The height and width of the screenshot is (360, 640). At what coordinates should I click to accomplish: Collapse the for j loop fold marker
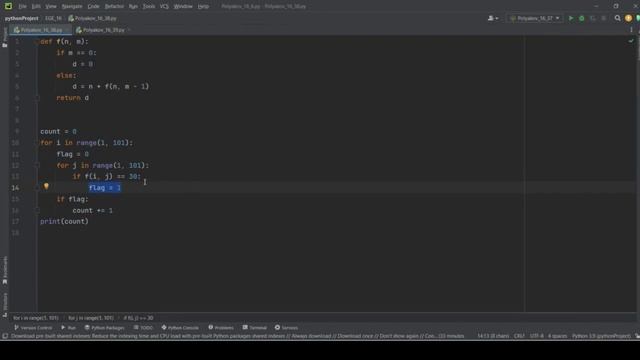pyautogui.click(x=37, y=165)
